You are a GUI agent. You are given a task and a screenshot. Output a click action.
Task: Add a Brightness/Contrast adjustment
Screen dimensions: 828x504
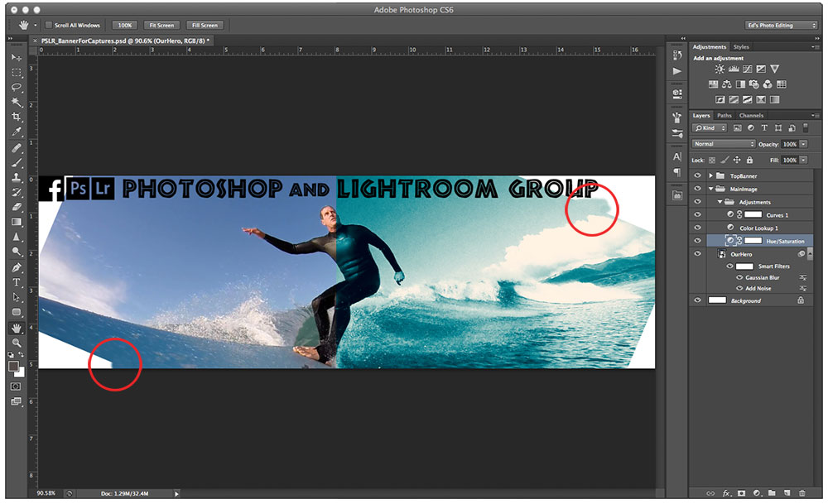pyautogui.click(x=720, y=70)
